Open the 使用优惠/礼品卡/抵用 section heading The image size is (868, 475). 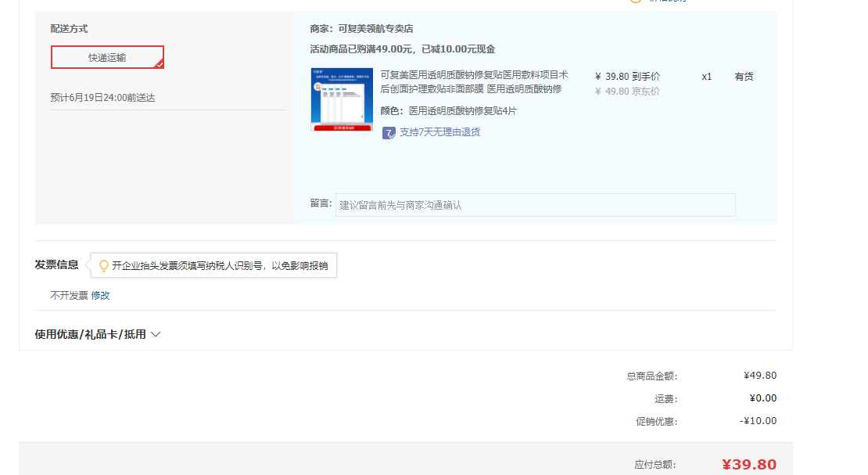coord(90,334)
